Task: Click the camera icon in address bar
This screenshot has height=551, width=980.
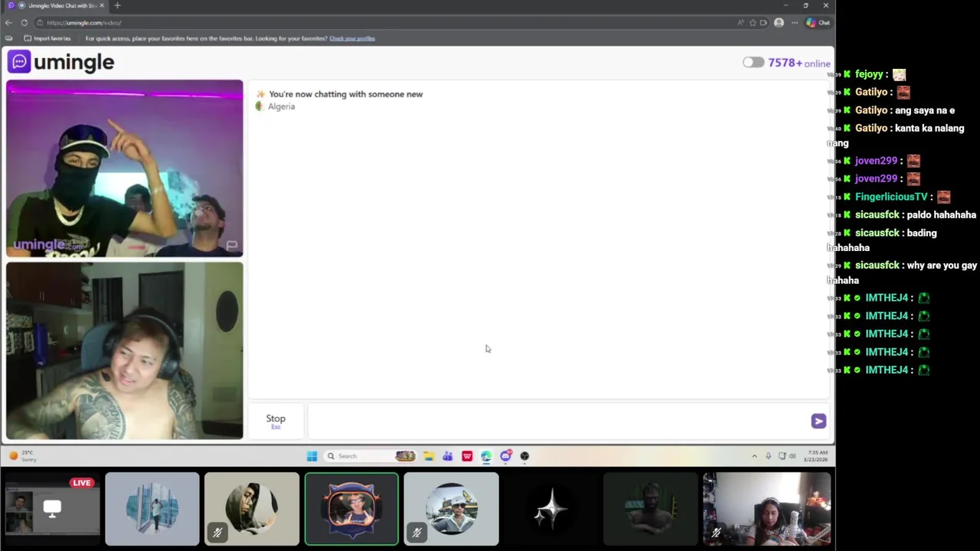Action: click(763, 23)
